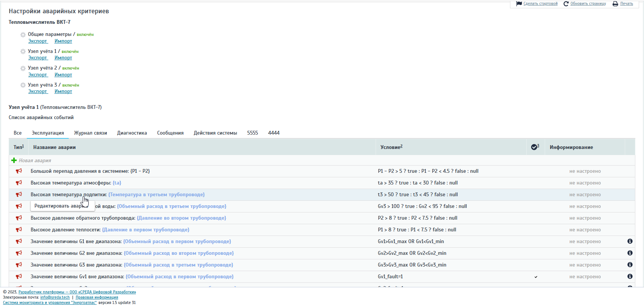Viewport: 644px width, 307px height.
Task: Click the Печать print link
Action: [626, 4]
